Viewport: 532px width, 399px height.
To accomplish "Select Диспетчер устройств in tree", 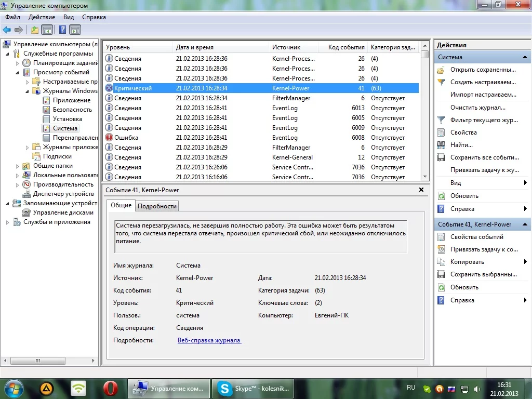I will tap(63, 194).
